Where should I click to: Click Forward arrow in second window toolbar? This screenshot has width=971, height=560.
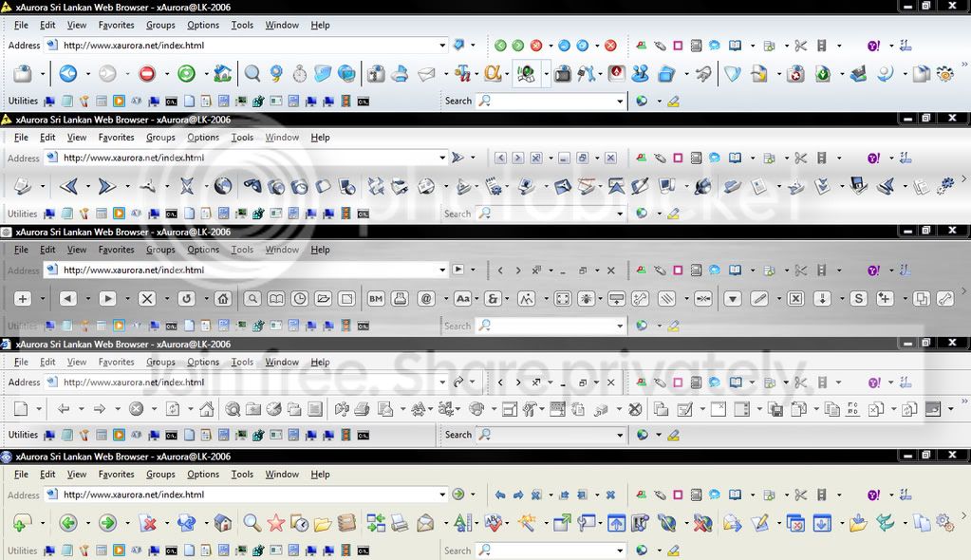[107, 186]
